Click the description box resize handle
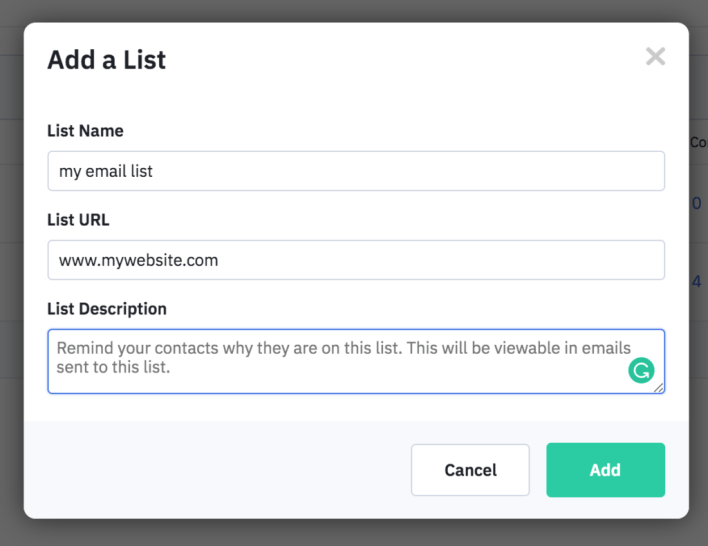The image size is (708, 546). click(660, 388)
